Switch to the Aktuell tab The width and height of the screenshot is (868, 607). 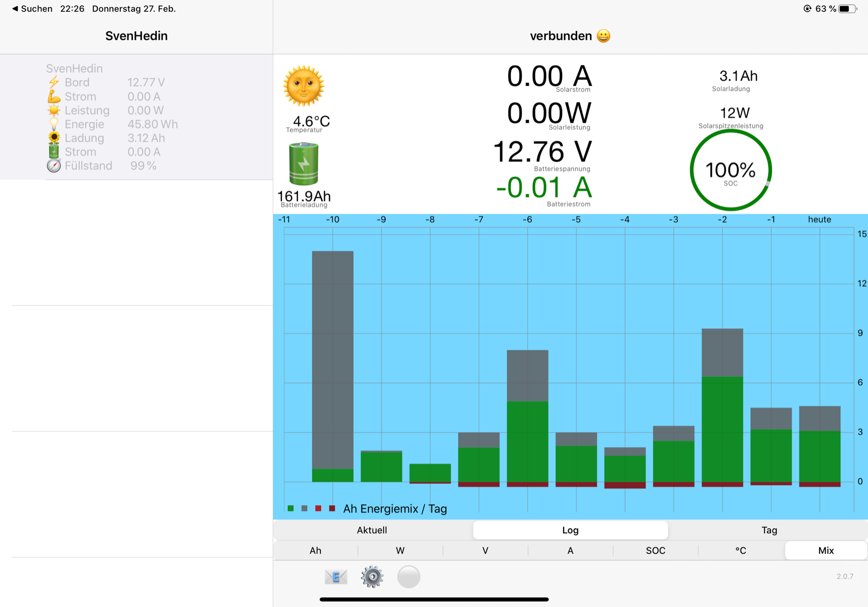pos(372,530)
